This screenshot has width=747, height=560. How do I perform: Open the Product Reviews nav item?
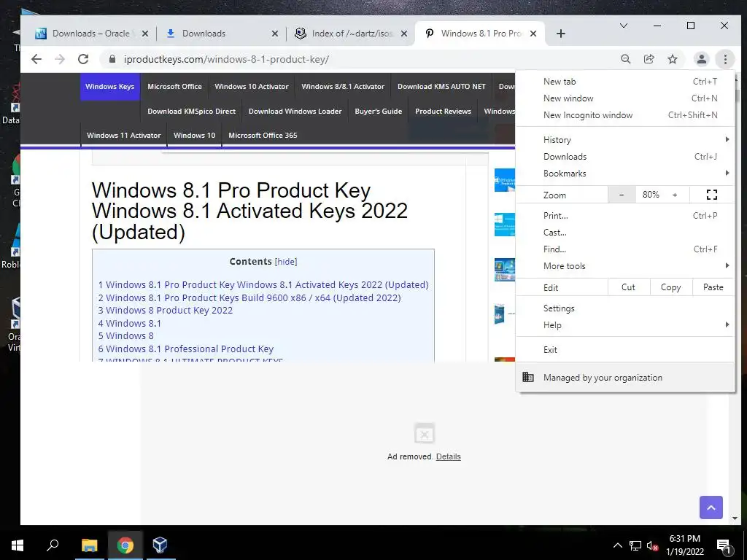coord(443,111)
